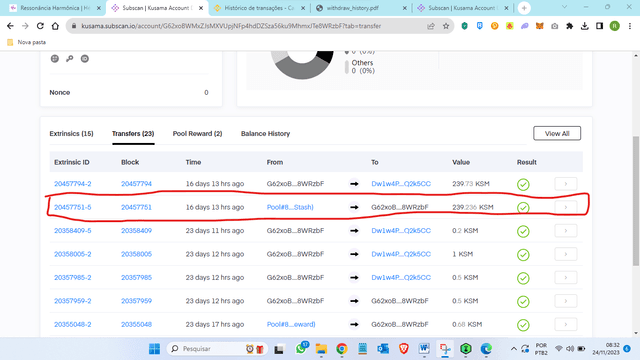Screen dimensions: 640x360
Task: Expand details of row 20358409-5
Action: pos(566,231)
